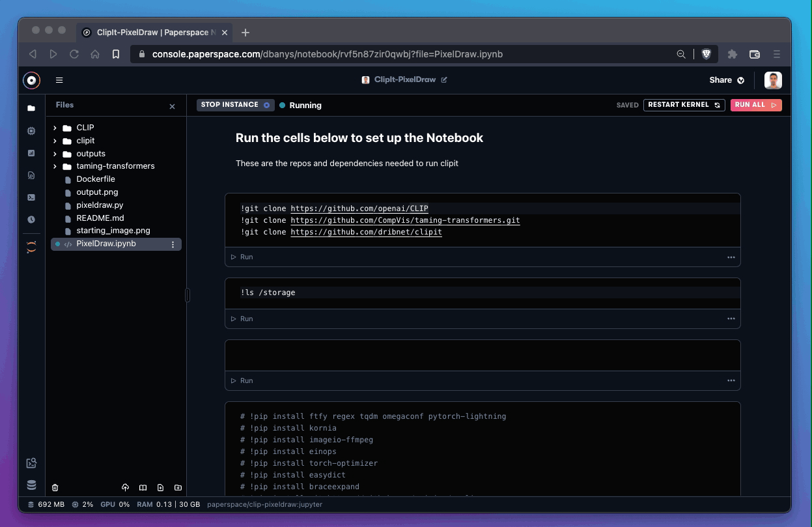Open the history clock sidebar icon
This screenshot has height=527, width=812.
[31, 220]
